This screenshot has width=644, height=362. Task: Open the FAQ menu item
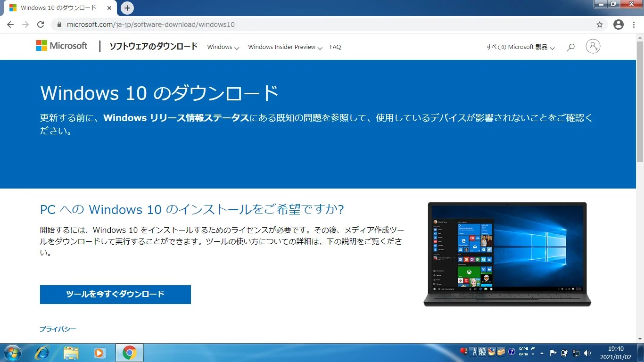[335, 47]
